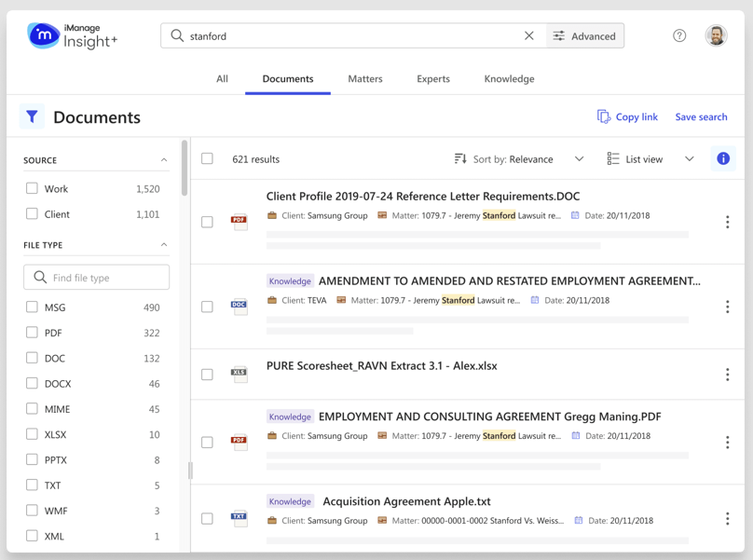Click the PDF icon on Client Profile result
The height and width of the screenshot is (560, 753).
point(240,220)
